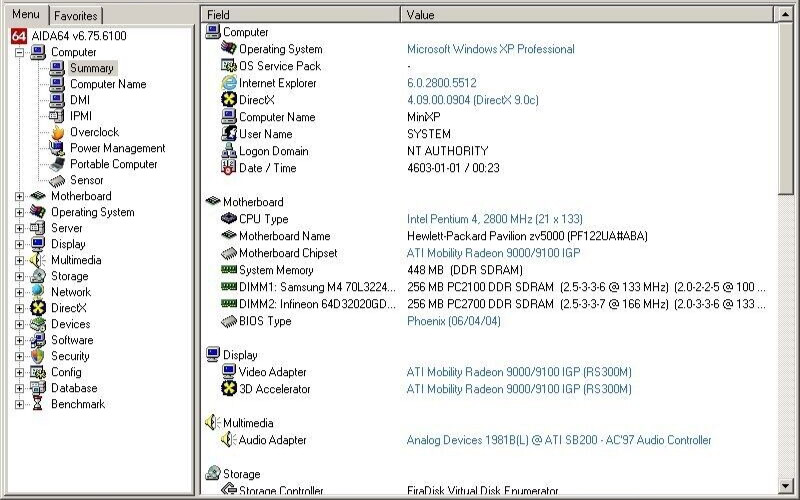800x500 pixels.
Task: Open the Phoenix (06/04/04) BIOS link
Action: pos(454,321)
